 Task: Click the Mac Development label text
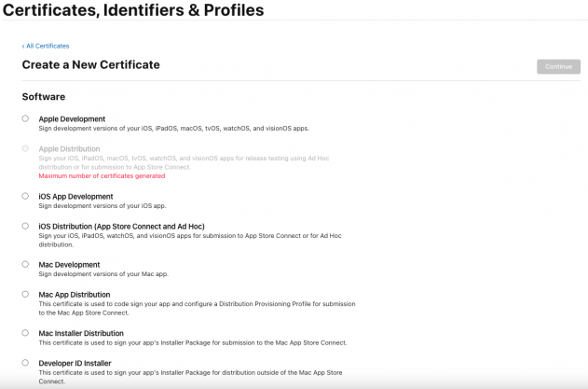pyautogui.click(x=69, y=265)
